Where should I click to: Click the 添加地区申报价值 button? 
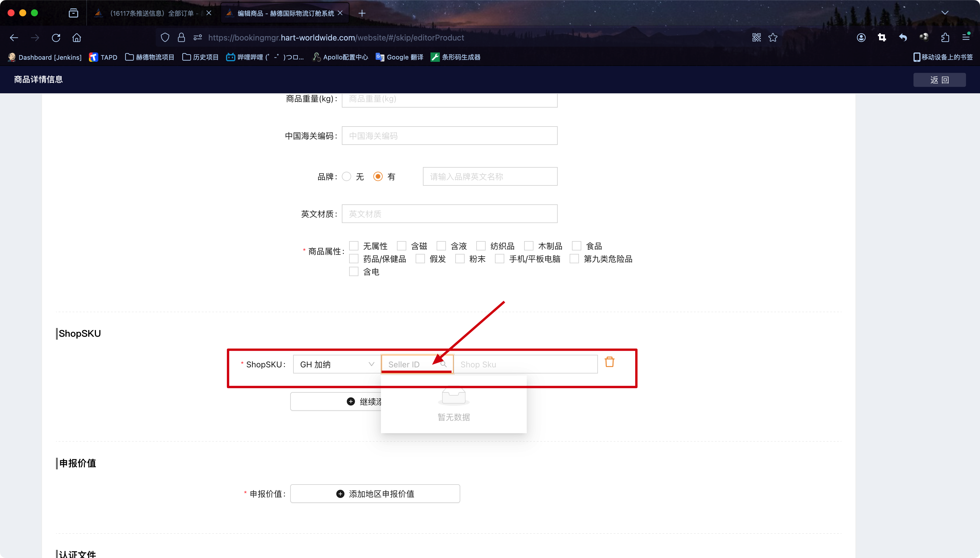375,494
